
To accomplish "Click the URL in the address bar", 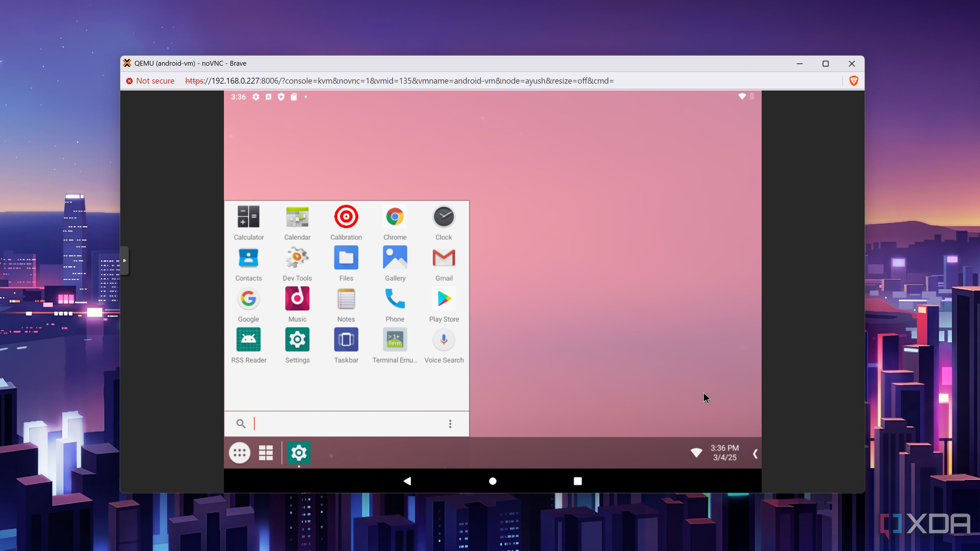I will click(399, 81).
